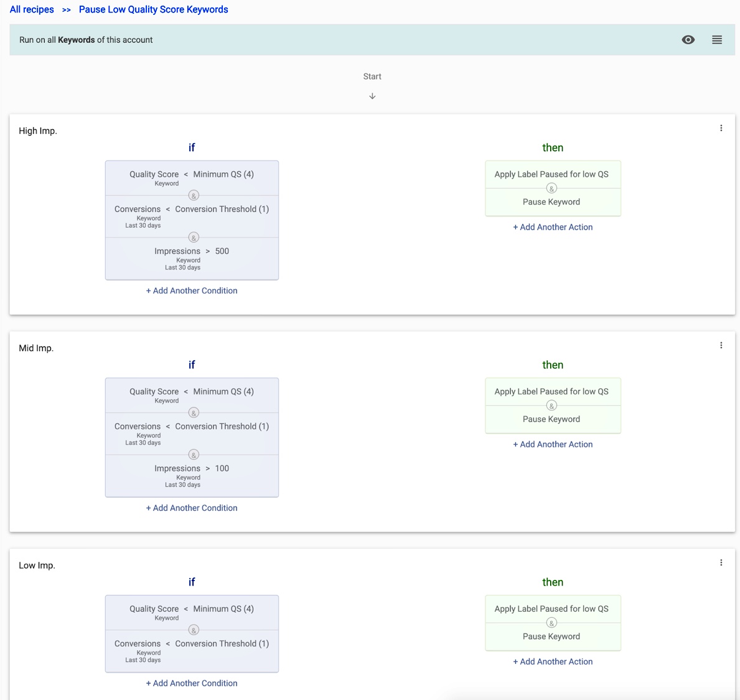Add another condition to Low Imp. rule
740x700 pixels.
(192, 683)
